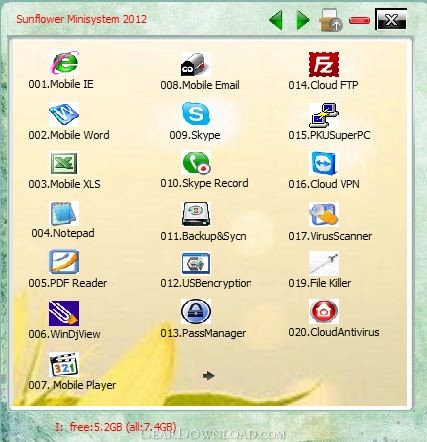Screen dimensions: 427x442
Task: Go to previous page with left green arrow
Action: [276, 20]
